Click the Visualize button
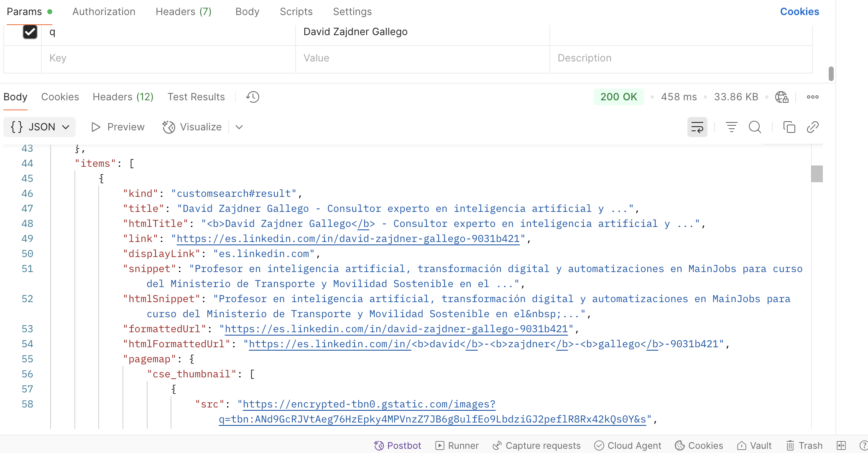 tap(192, 127)
